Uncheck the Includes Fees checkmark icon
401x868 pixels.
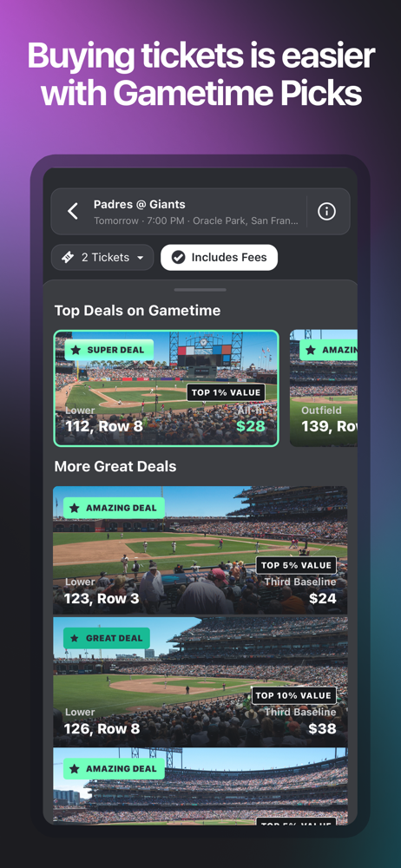[178, 258]
